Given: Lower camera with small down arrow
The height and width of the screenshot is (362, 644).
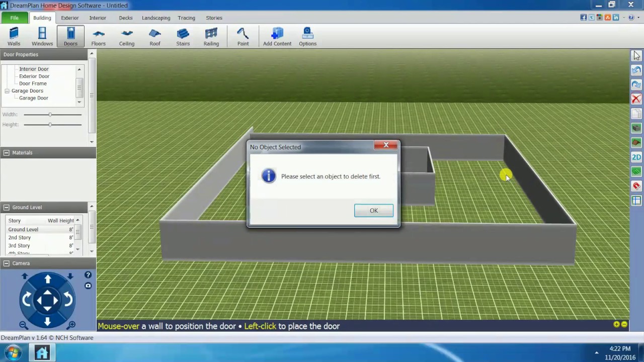Looking at the screenshot, I should [x=70, y=276].
